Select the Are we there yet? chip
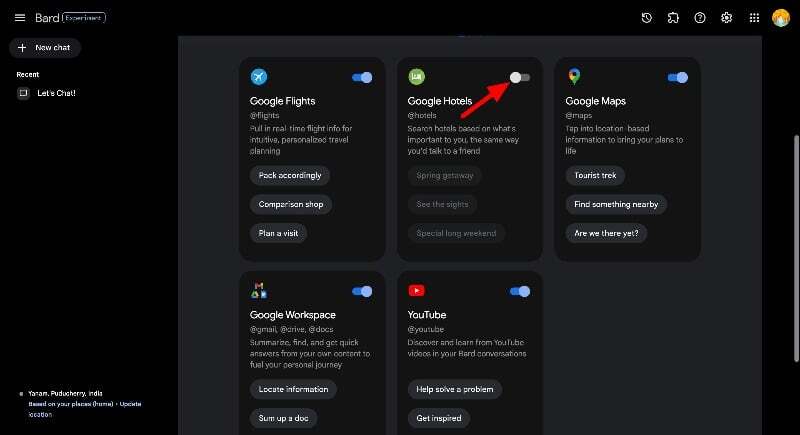800x435 pixels. [606, 234]
